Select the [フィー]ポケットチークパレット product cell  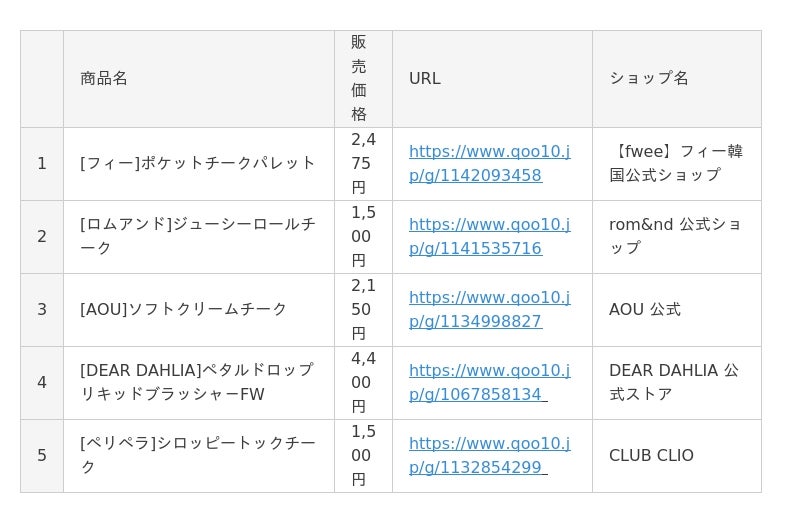[198, 164]
